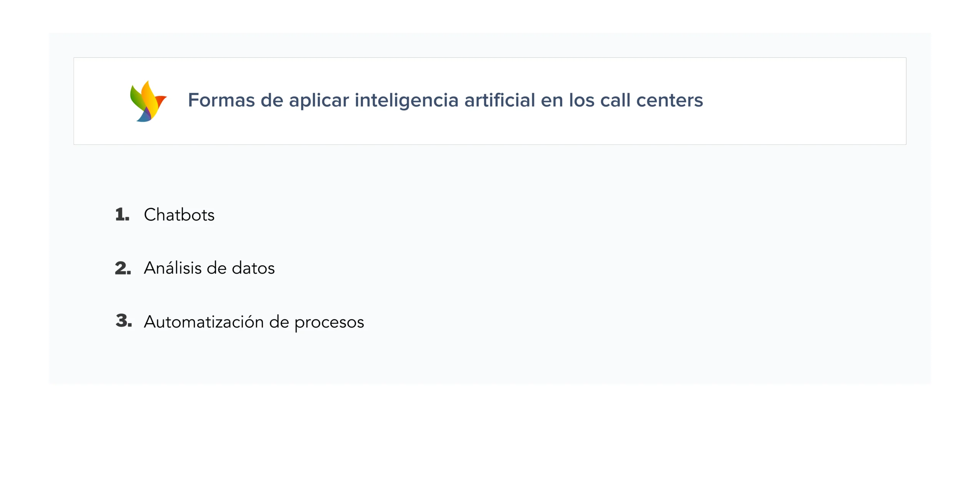980x490 pixels.
Task: Click the word "Formas" in the title
Action: [x=221, y=100]
